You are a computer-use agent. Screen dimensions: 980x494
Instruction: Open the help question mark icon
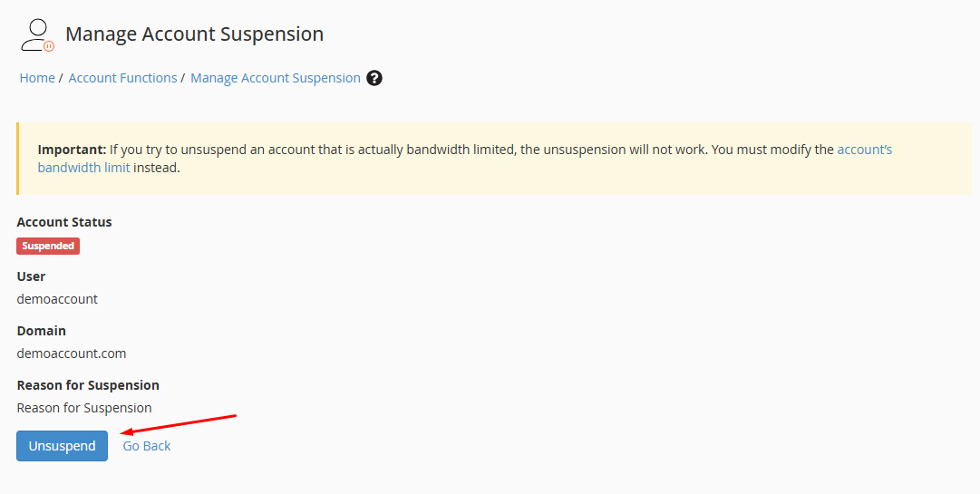[374, 78]
